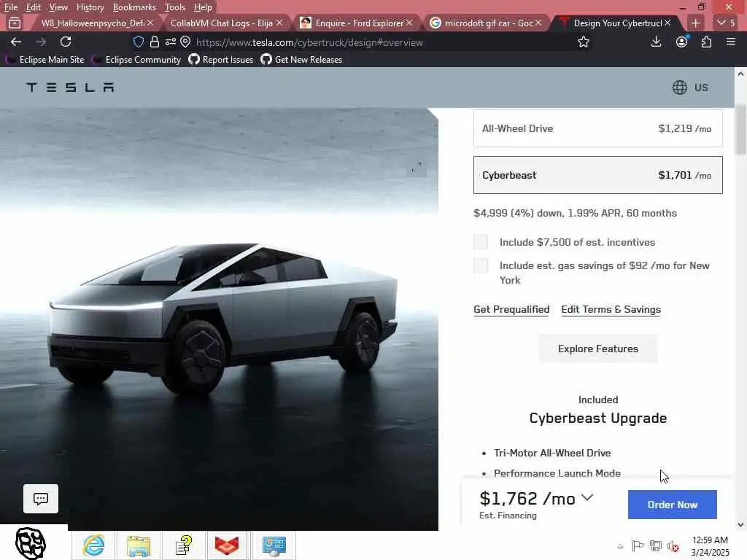
Task: Click the Explore Features button
Action: pyautogui.click(x=598, y=349)
